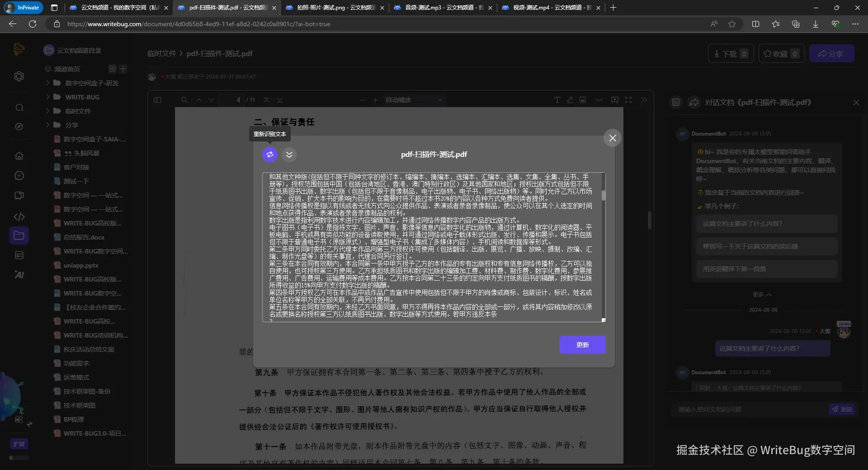This screenshot has width=868, height=470.
Task: Select the pencil drawing annotation tool
Action: pyautogui.click(x=570, y=100)
